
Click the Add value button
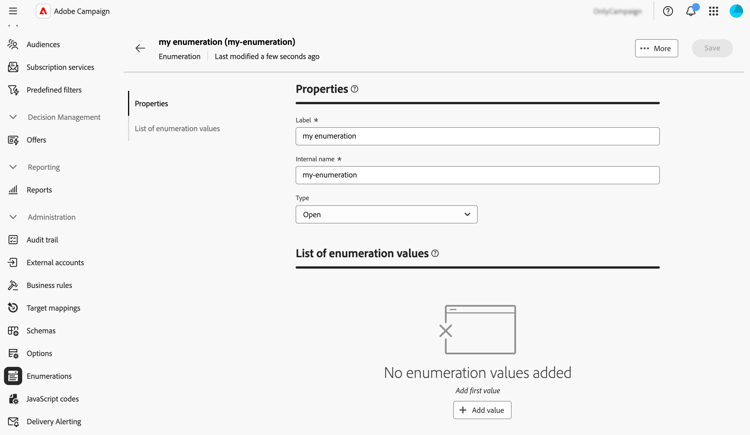[x=482, y=410]
